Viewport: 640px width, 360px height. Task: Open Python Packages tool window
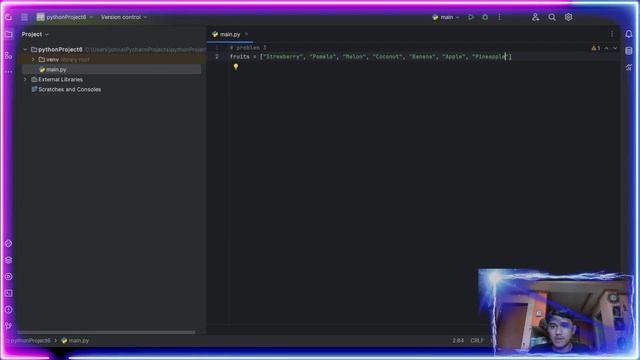[8, 260]
